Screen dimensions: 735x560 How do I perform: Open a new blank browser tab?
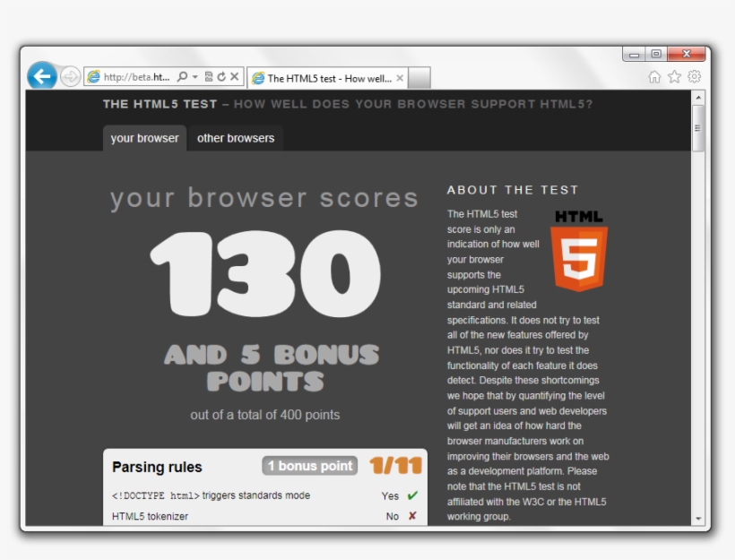click(x=419, y=79)
